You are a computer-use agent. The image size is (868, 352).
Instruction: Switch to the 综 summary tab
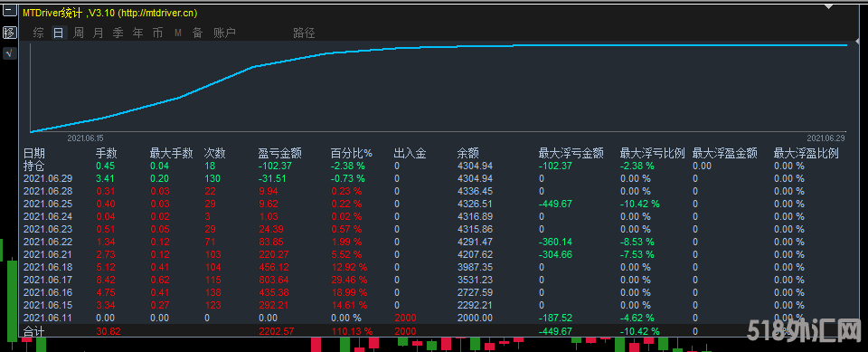pos(38,33)
